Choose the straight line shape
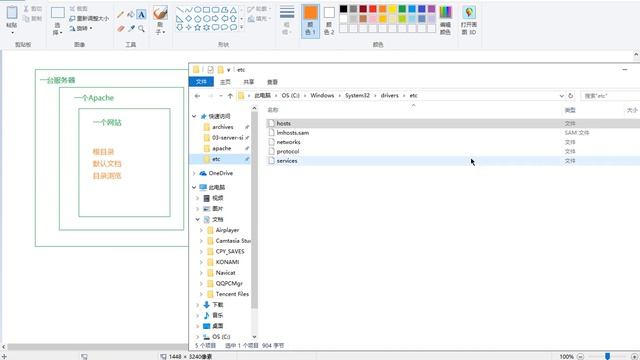640x360 pixels. pos(180,9)
